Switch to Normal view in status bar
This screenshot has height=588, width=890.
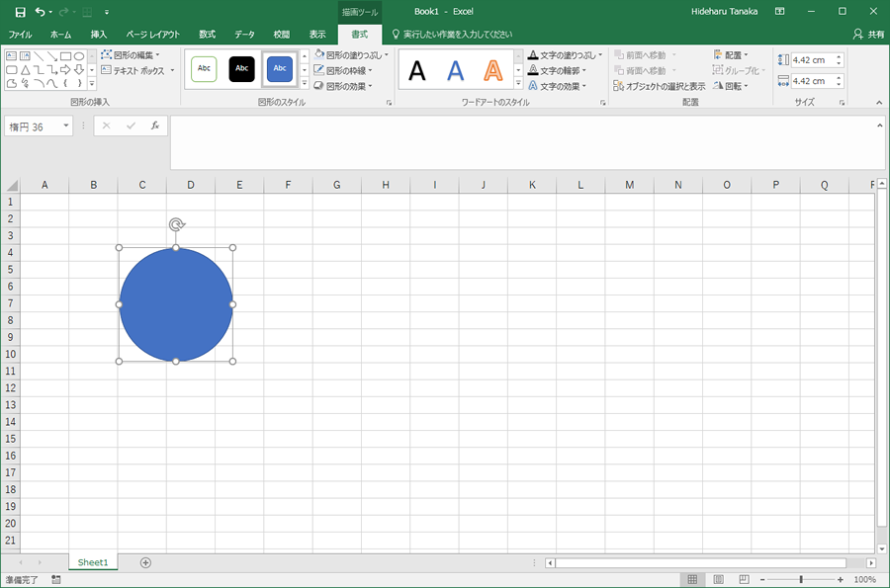click(692, 579)
